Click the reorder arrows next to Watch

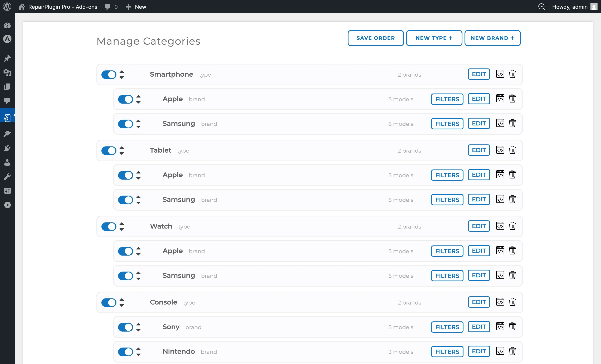[122, 226]
